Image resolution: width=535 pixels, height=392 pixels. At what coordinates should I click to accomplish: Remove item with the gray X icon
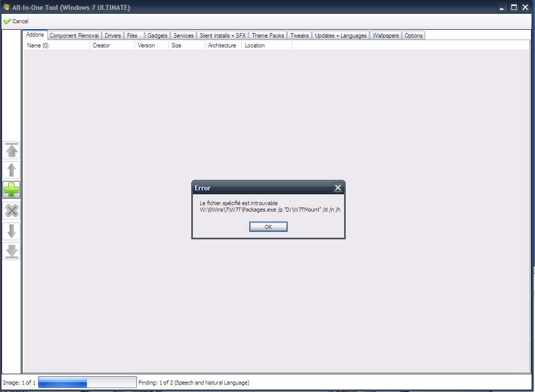(11, 211)
